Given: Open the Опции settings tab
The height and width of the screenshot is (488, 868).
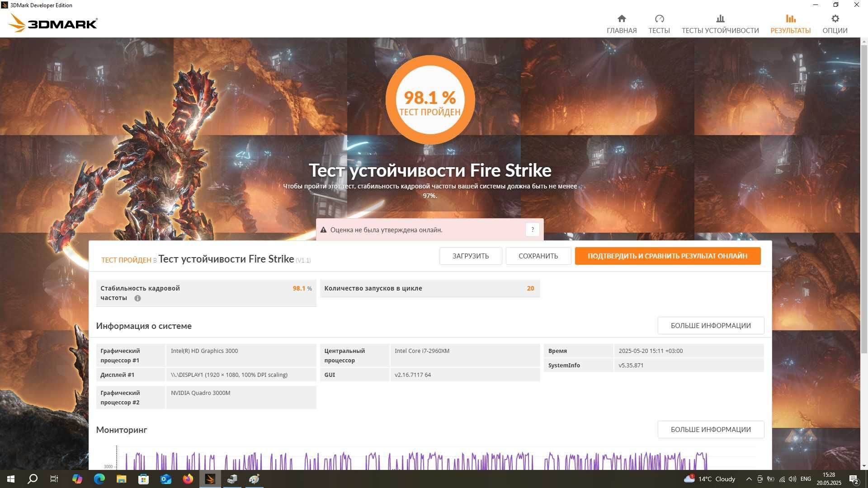Looking at the screenshot, I should [x=835, y=24].
